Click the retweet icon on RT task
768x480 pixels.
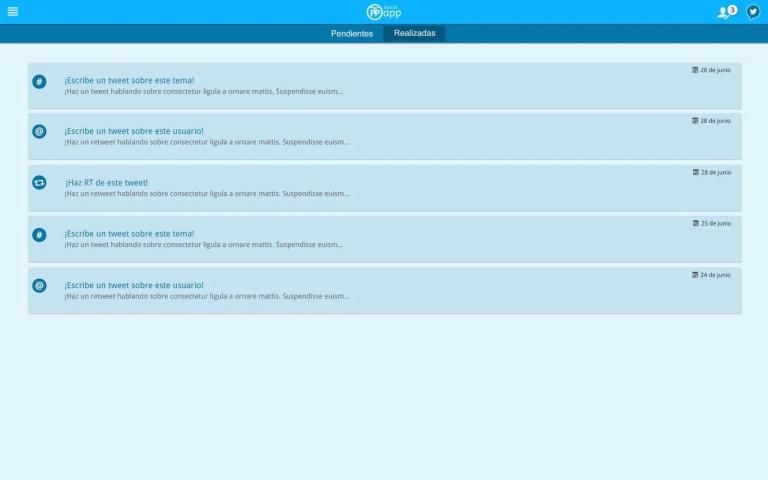(x=39, y=183)
